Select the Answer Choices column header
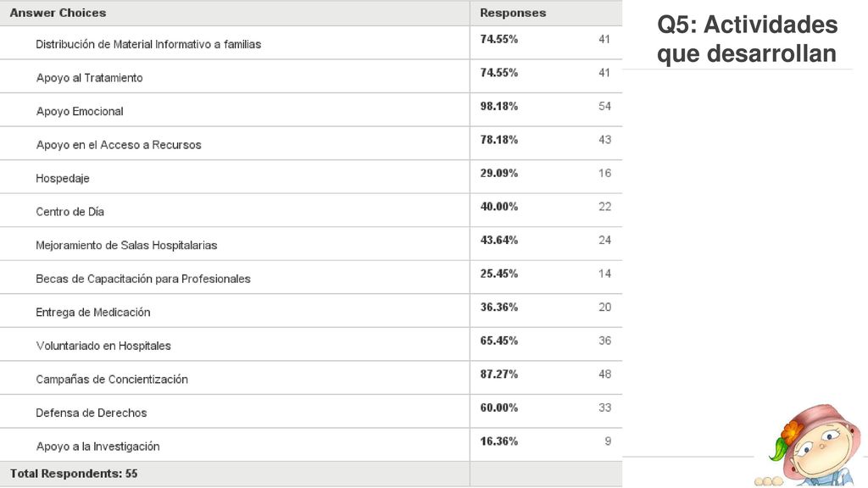The width and height of the screenshot is (868, 488). [x=58, y=13]
